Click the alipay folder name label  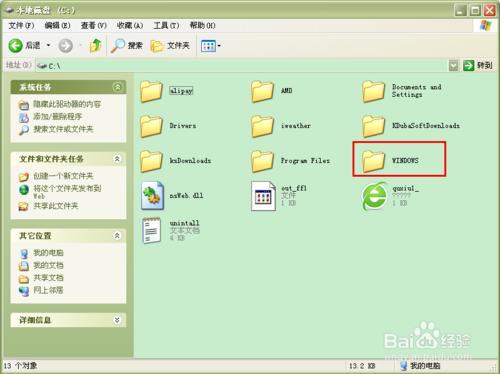pyautogui.click(x=181, y=91)
